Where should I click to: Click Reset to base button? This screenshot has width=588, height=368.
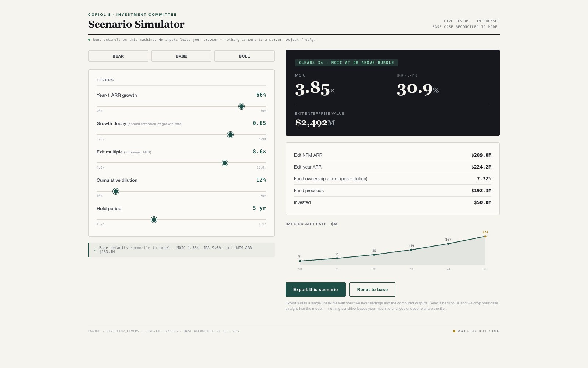[x=372, y=289]
